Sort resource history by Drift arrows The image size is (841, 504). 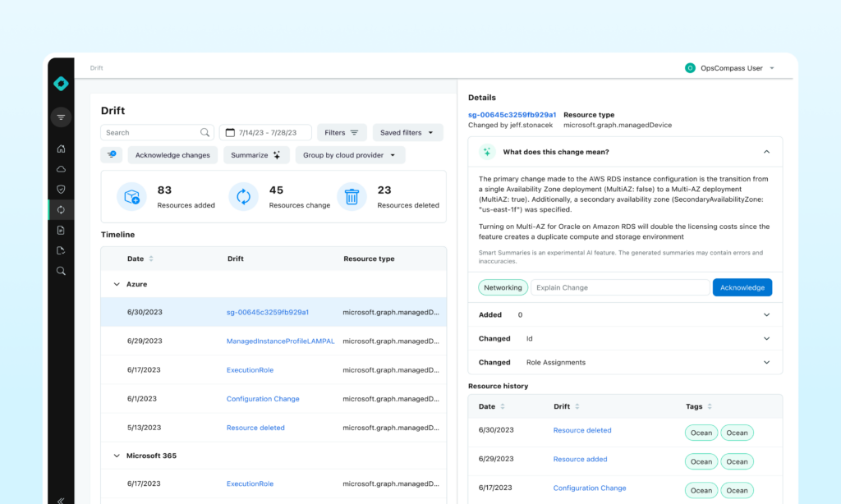pyautogui.click(x=577, y=406)
